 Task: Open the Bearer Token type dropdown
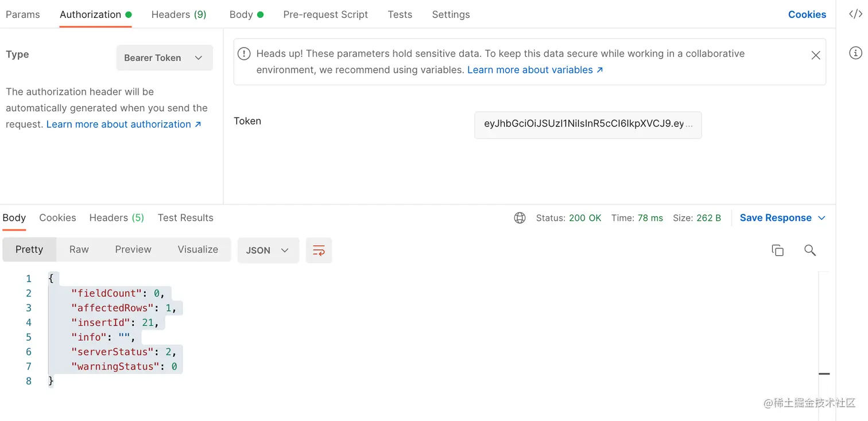click(164, 58)
